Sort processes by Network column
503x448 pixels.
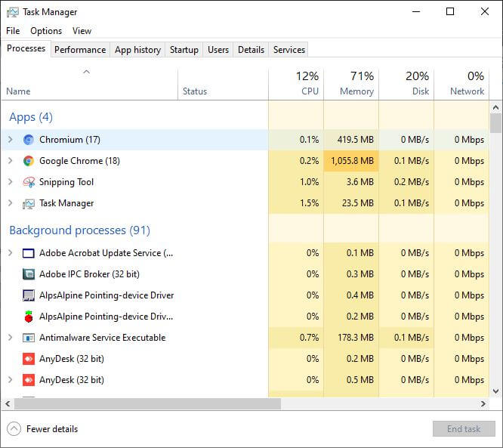(x=461, y=84)
